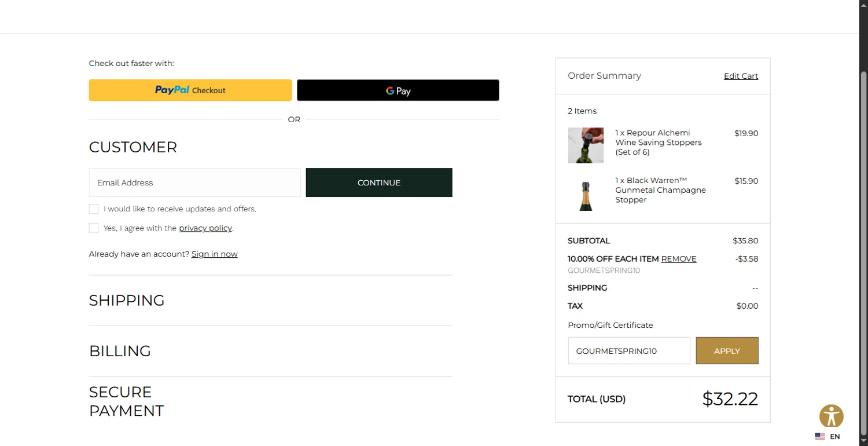Click the -$3.58 discount amount

(746, 259)
